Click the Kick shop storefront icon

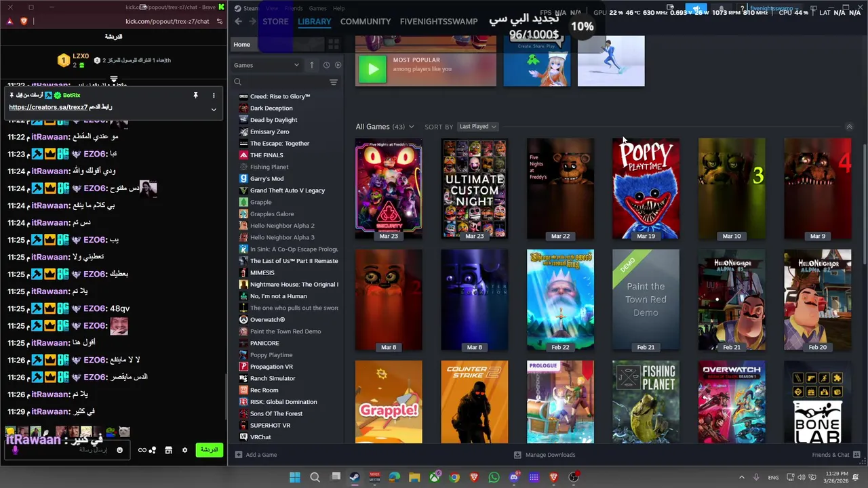168,450
